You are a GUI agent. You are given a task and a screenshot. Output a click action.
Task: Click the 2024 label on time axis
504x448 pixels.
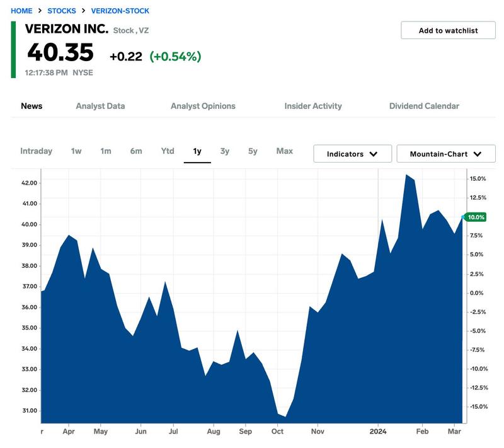click(x=378, y=431)
